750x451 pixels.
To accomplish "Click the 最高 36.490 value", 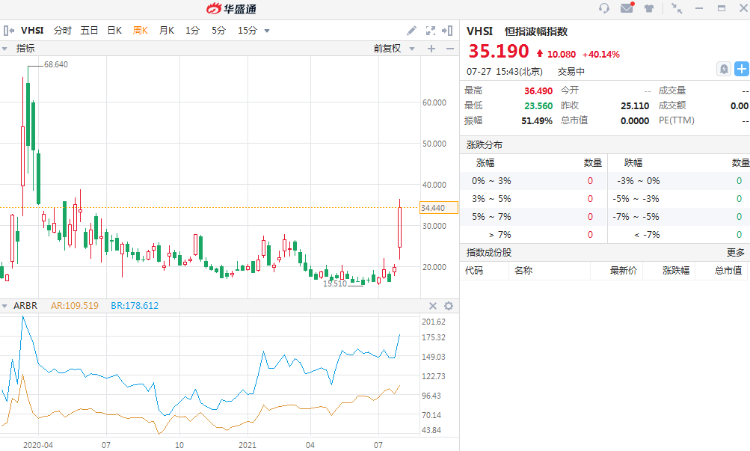I will click(x=538, y=91).
